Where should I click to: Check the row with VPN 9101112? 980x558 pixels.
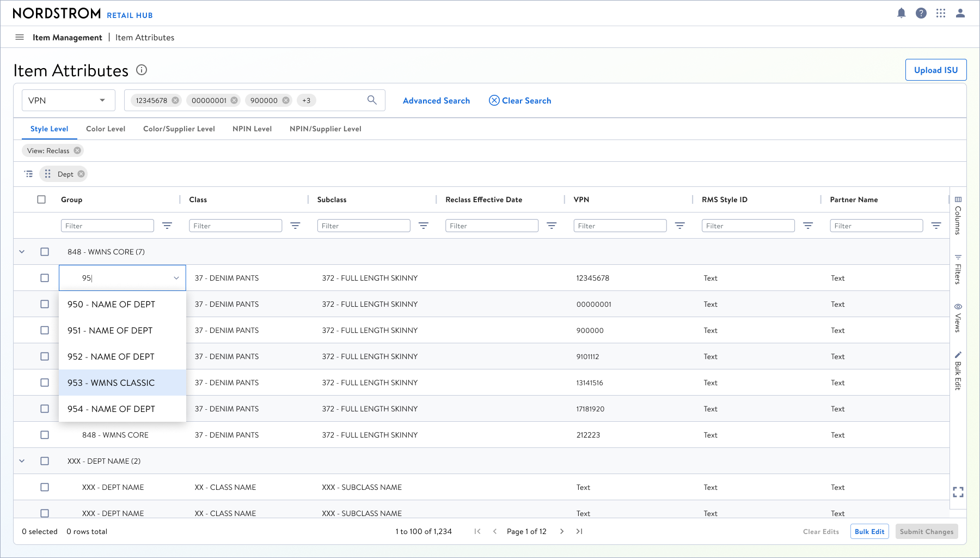(x=45, y=356)
